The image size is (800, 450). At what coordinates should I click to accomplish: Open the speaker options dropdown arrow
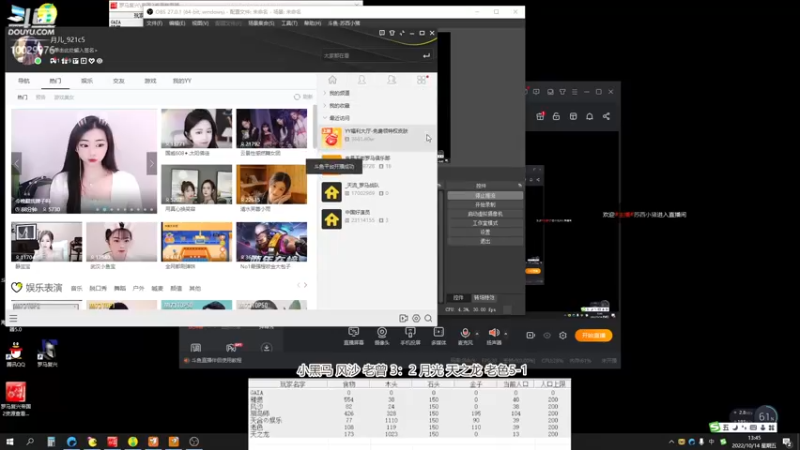pos(506,334)
